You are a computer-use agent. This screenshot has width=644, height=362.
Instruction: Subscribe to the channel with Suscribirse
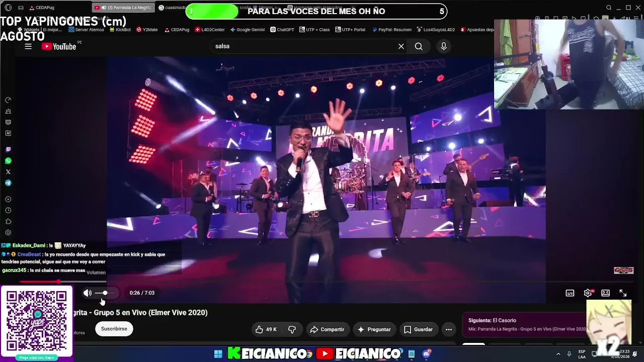[x=114, y=329]
